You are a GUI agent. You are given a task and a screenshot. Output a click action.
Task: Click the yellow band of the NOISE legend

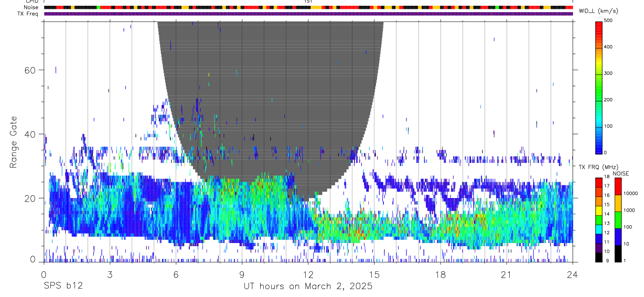click(618, 203)
